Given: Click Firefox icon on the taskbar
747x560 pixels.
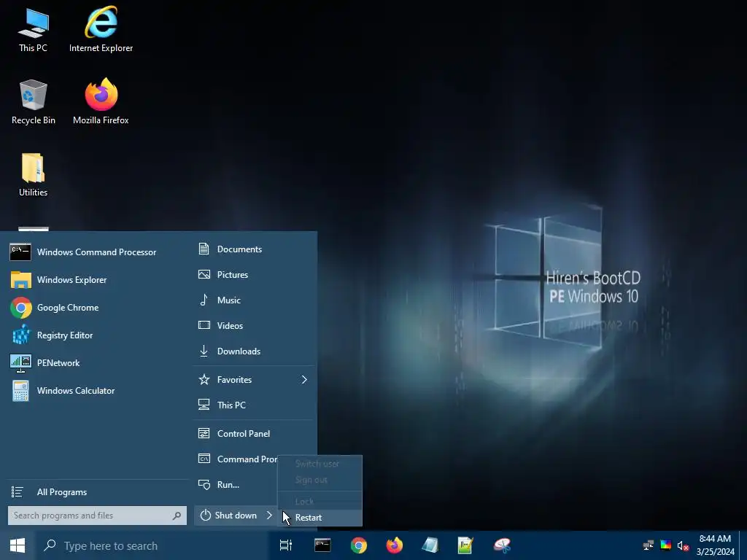Looking at the screenshot, I should (x=395, y=545).
